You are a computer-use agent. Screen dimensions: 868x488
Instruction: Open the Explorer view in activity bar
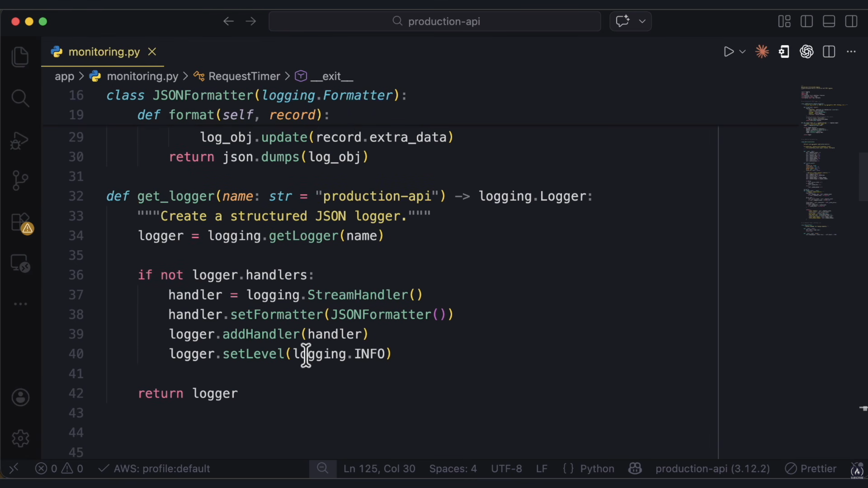pos(20,56)
